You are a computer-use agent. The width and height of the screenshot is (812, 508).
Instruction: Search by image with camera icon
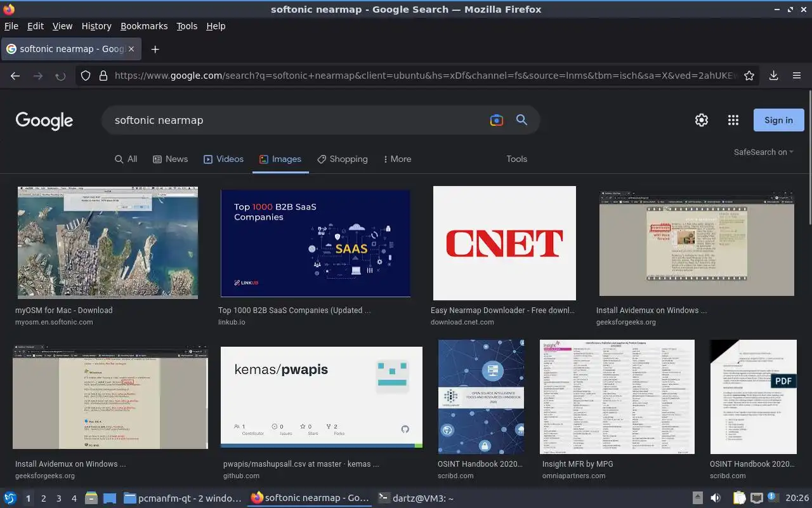click(497, 120)
